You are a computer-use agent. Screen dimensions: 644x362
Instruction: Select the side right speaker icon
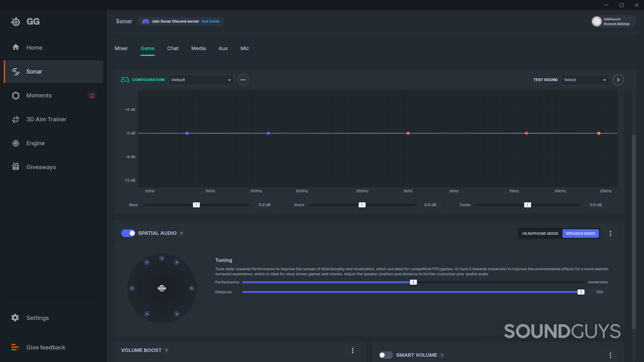point(191,288)
